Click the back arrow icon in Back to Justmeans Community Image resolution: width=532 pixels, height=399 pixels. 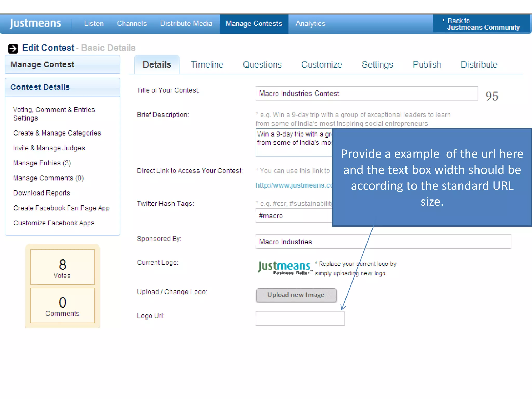[443, 20]
